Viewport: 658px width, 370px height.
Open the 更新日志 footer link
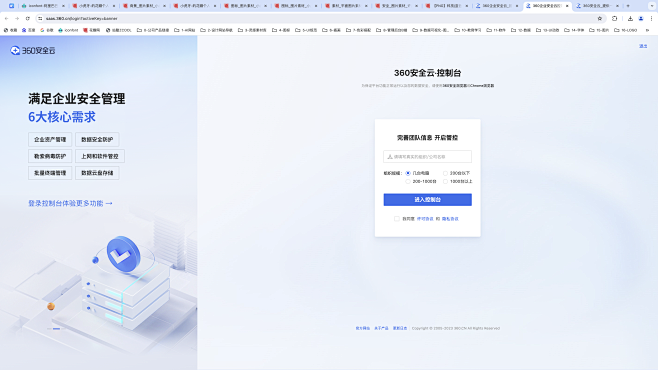(400, 328)
